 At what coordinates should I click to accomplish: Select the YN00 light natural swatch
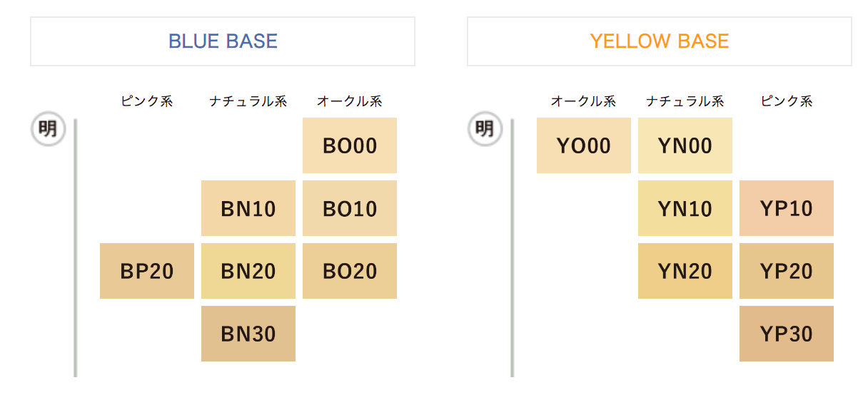pos(685,145)
